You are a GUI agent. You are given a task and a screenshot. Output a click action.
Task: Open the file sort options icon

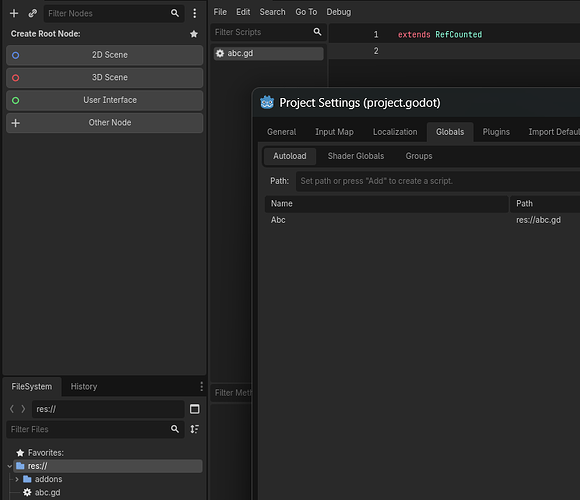tap(195, 429)
